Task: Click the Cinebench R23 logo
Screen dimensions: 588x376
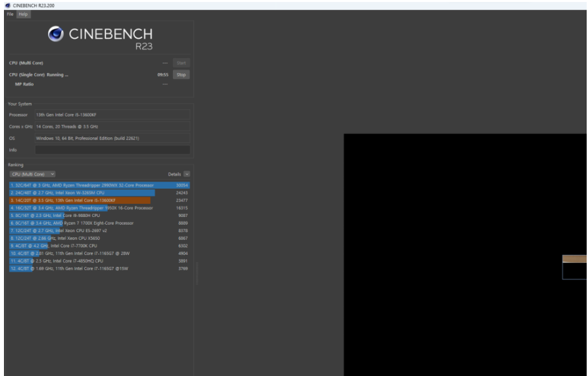Action: click(100, 38)
